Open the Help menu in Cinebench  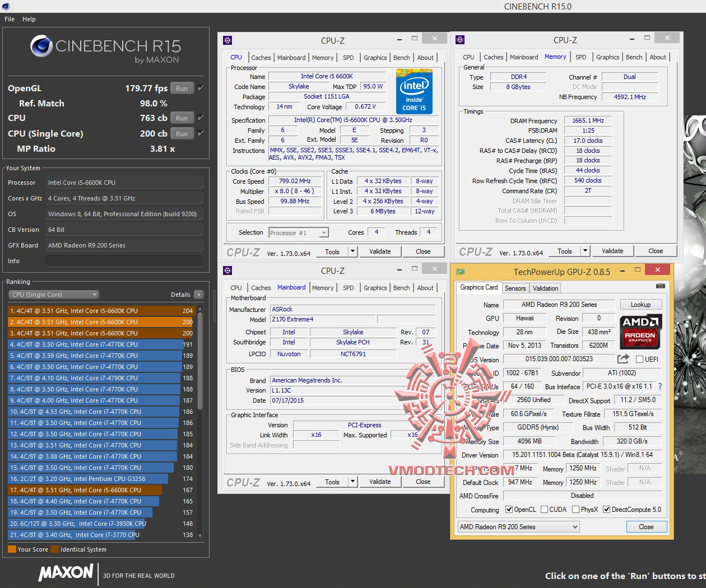29,19
